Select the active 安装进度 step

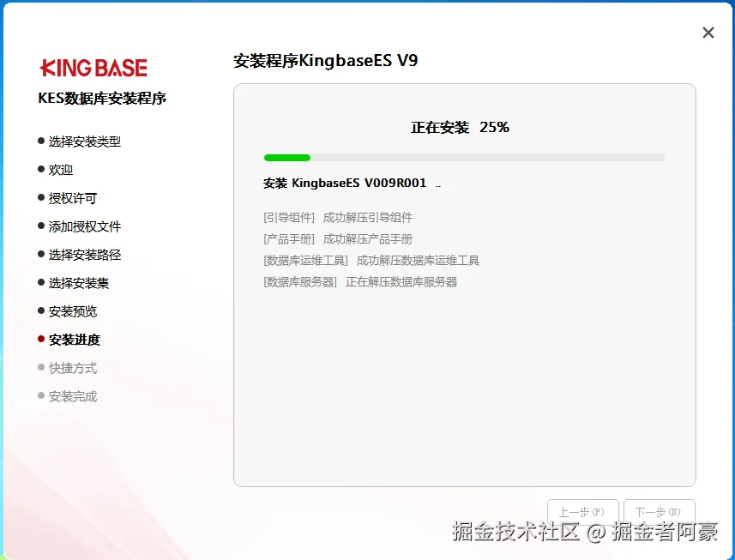pos(69,340)
